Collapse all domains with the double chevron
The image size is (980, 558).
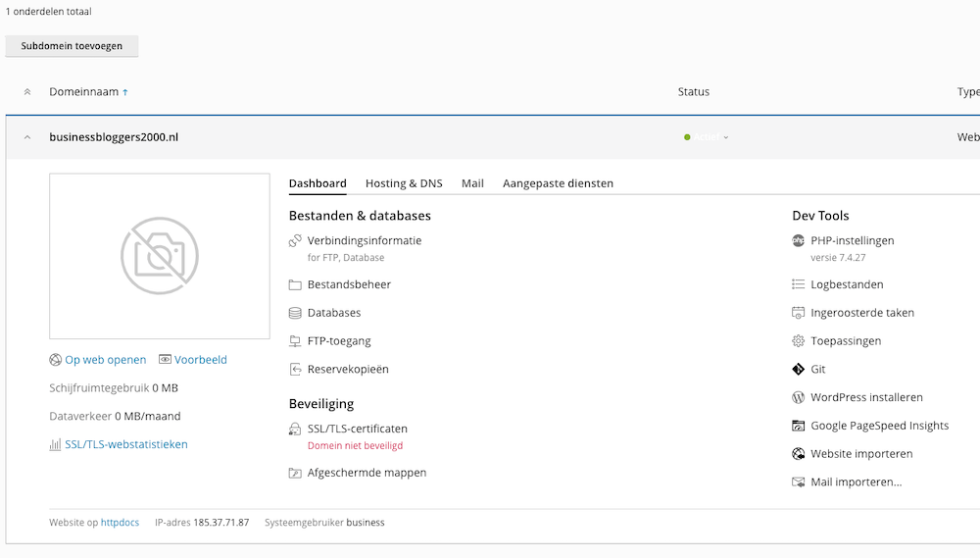(27, 92)
